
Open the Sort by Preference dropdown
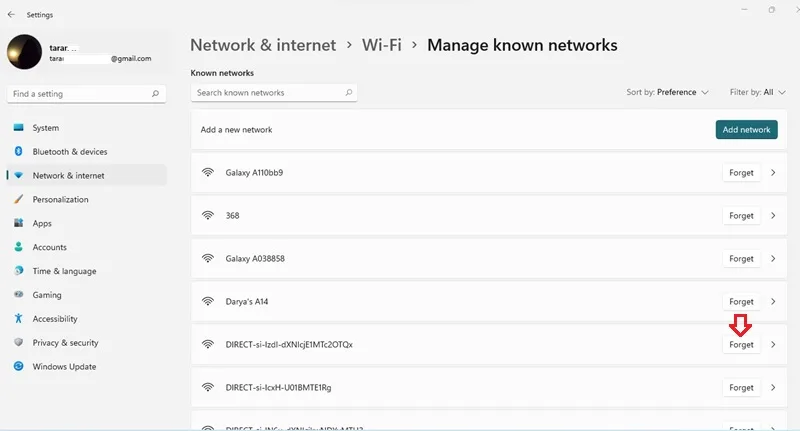667,92
